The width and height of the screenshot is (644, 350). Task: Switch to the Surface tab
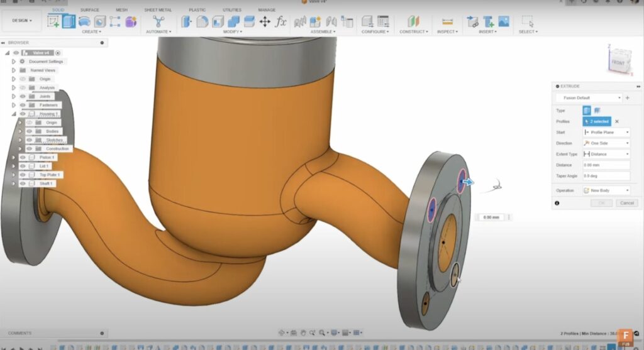[x=89, y=10]
